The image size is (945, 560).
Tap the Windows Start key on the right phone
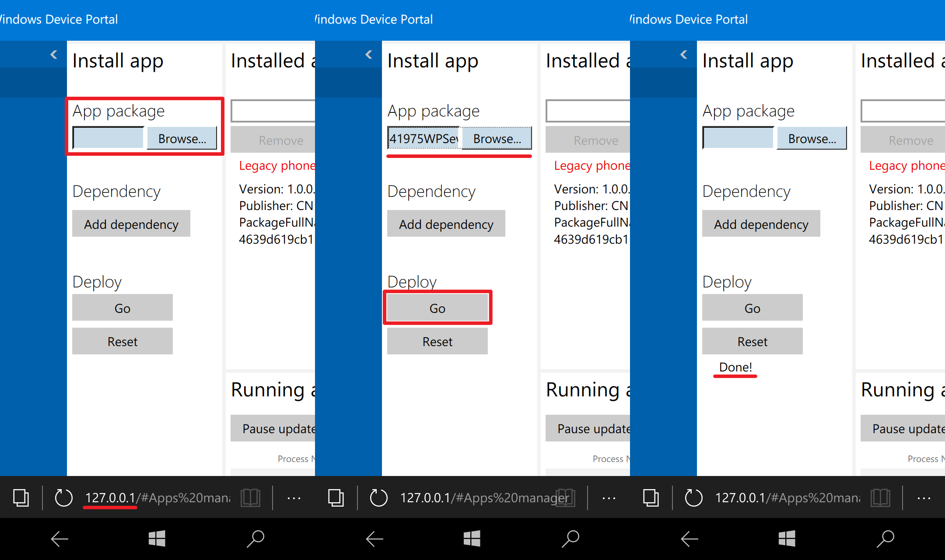(787, 539)
